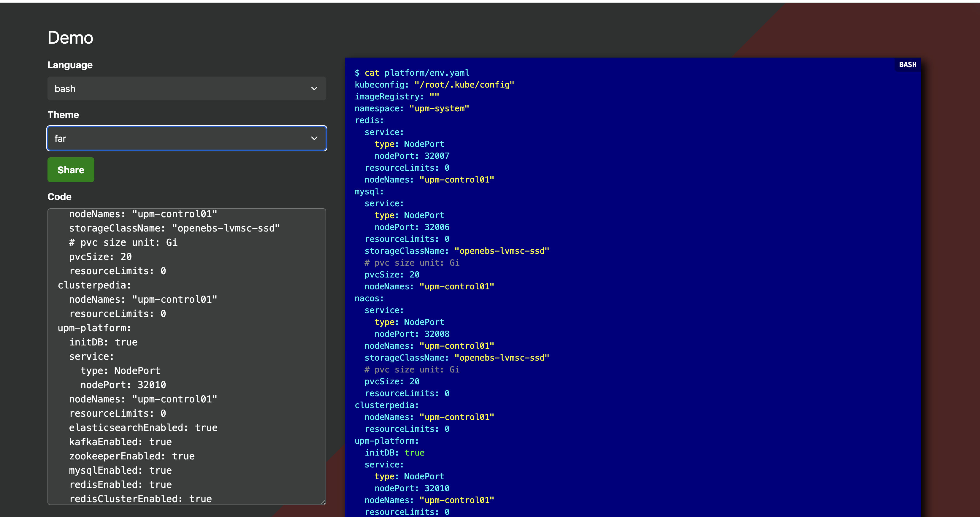Click 'redis:' key in the preview
The height and width of the screenshot is (517, 980).
click(370, 120)
